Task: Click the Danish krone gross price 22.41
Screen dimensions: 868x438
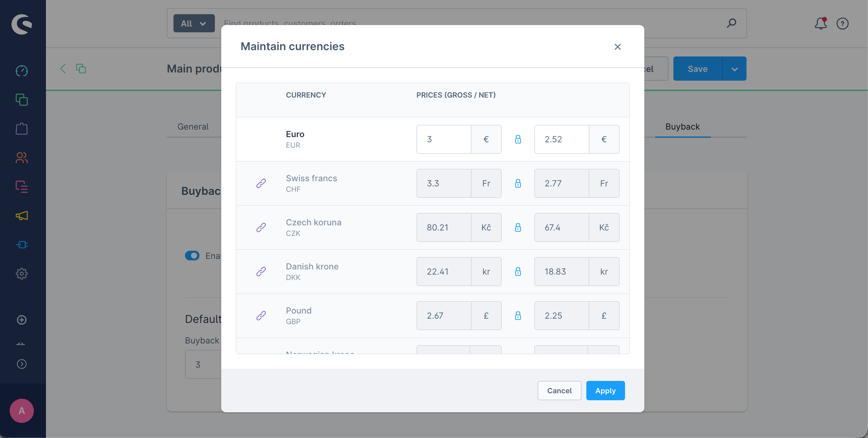Action: (x=444, y=272)
